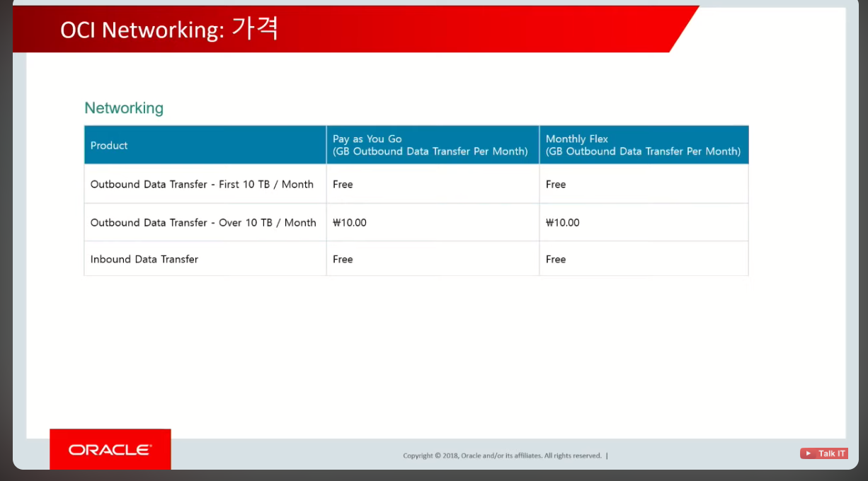Image resolution: width=868 pixels, height=481 pixels.
Task: Click Monthly Flex '₩10.00' price
Action: (563, 222)
